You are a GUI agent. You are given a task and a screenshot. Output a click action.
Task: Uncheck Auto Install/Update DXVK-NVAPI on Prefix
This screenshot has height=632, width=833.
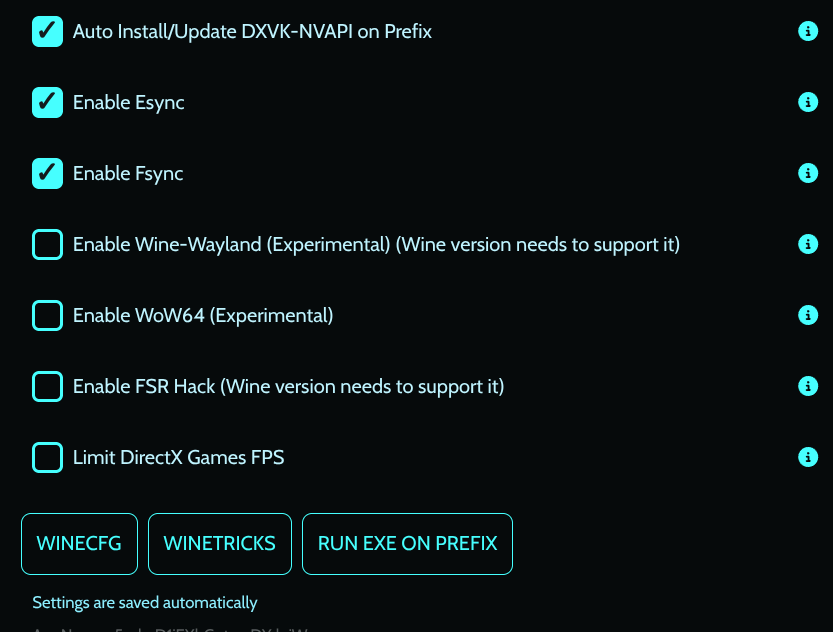[x=47, y=31]
